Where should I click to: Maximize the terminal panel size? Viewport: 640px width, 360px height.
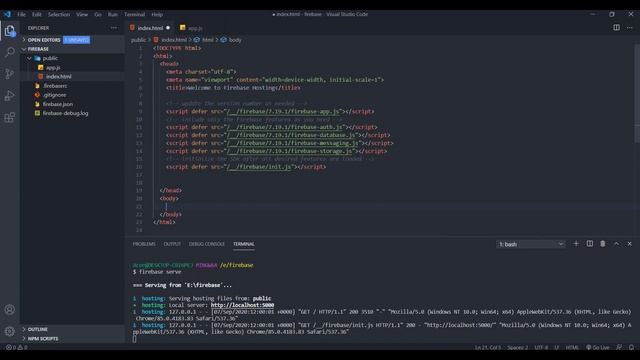616,244
